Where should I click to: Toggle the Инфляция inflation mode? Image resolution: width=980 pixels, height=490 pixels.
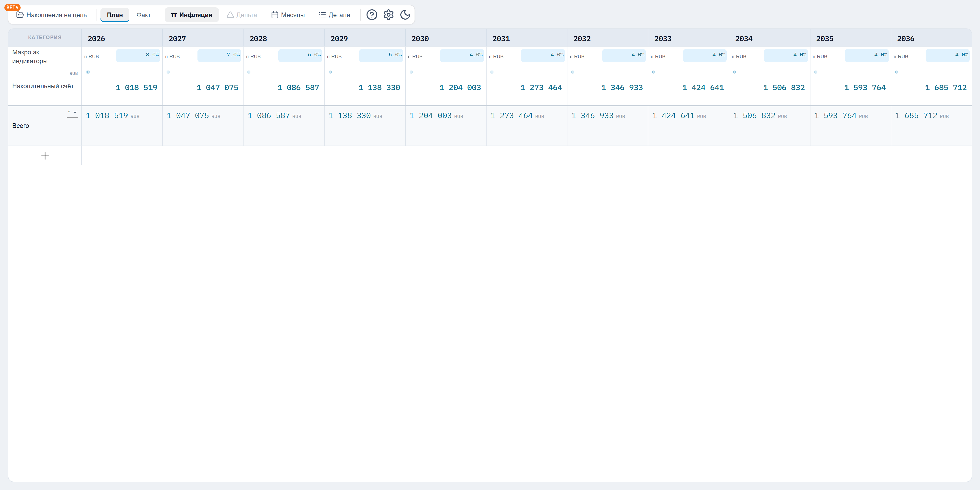pyautogui.click(x=191, y=15)
